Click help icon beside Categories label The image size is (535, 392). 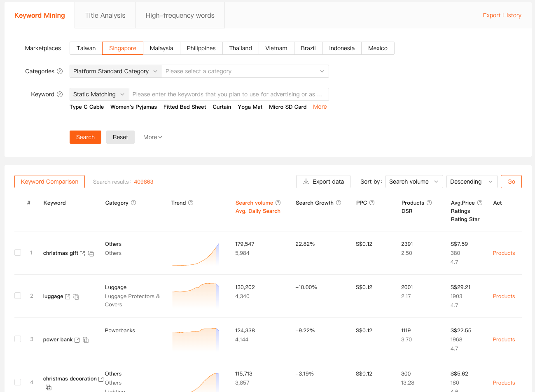60,71
